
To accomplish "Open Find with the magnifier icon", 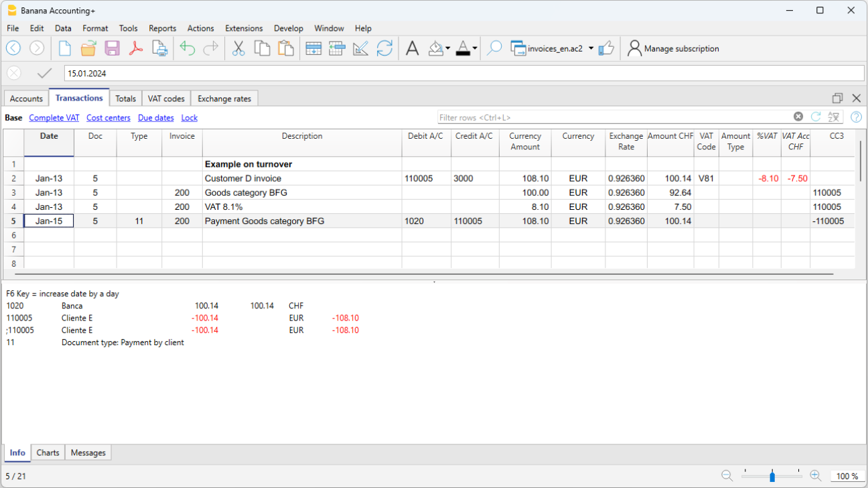I will pyautogui.click(x=494, y=48).
